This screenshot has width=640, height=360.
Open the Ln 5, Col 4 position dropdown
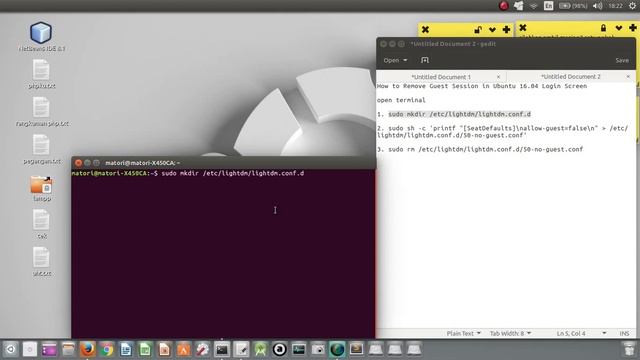point(581,333)
